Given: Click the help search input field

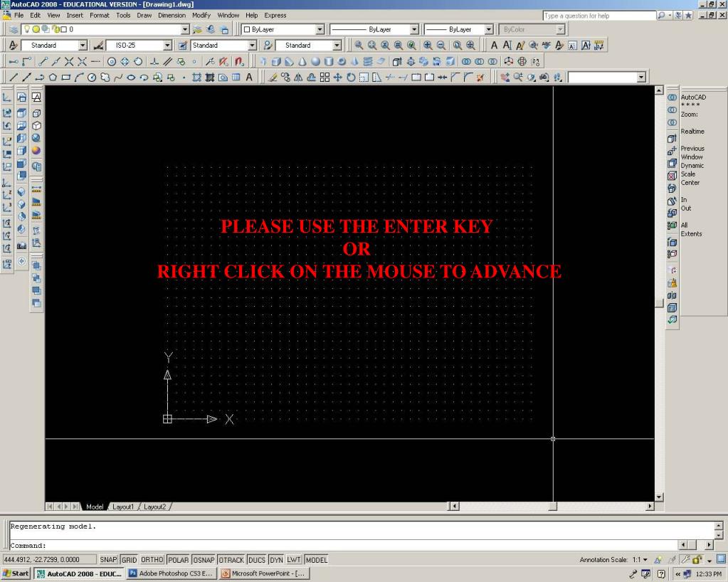Looking at the screenshot, I should 599,16.
